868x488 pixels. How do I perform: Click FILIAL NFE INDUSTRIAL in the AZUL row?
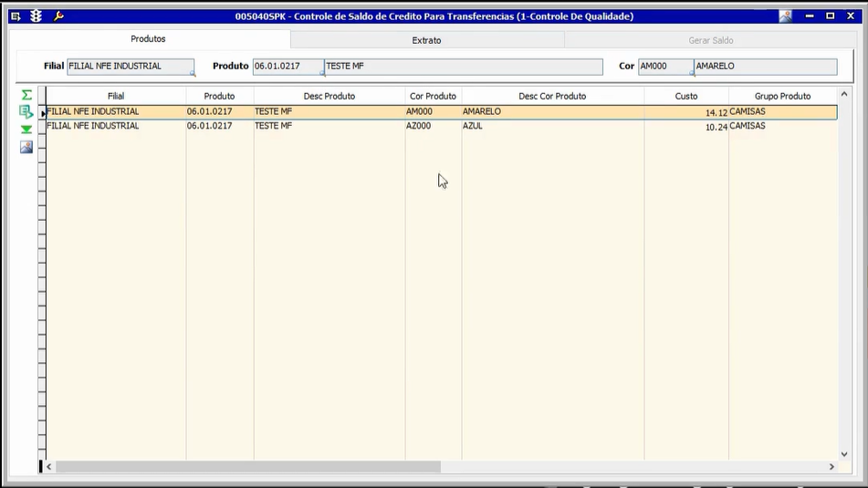(x=116, y=126)
